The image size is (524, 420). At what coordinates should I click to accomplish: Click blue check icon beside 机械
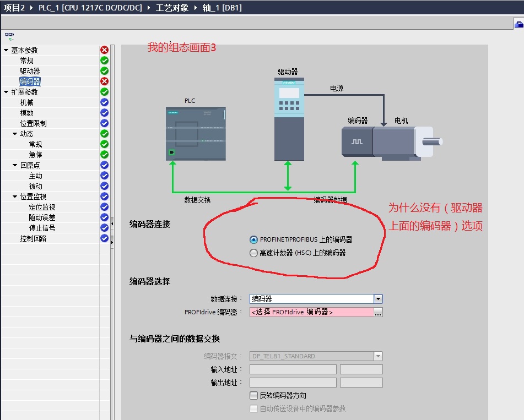click(x=104, y=102)
